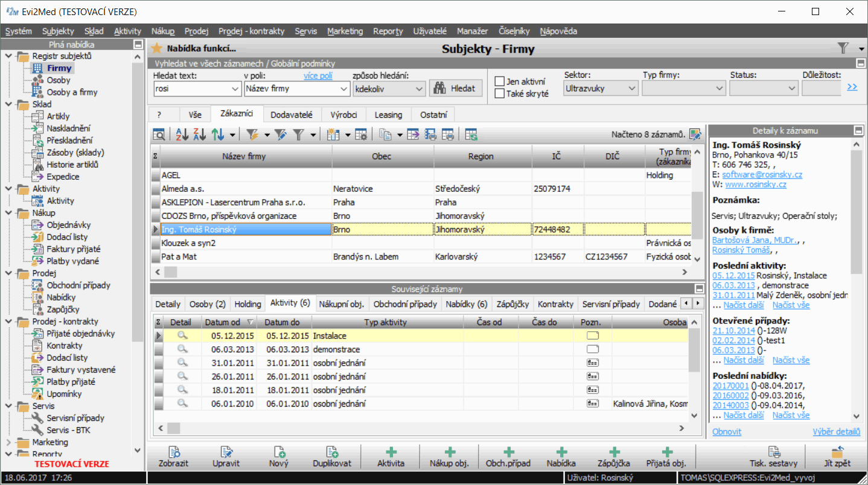
Task: Minimize the Související záznamy panel
Action: pos(699,288)
